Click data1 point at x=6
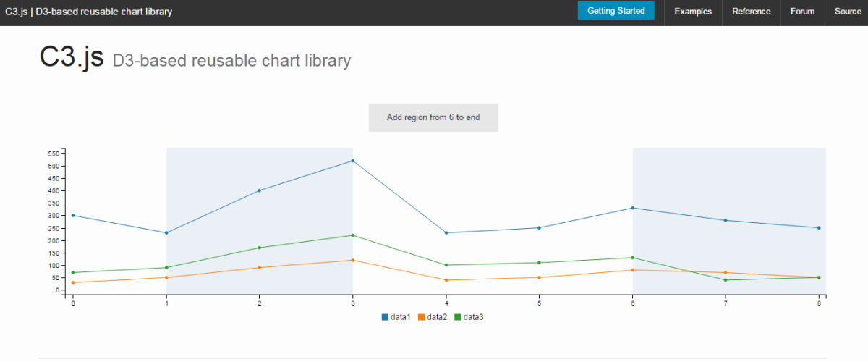 pos(633,208)
